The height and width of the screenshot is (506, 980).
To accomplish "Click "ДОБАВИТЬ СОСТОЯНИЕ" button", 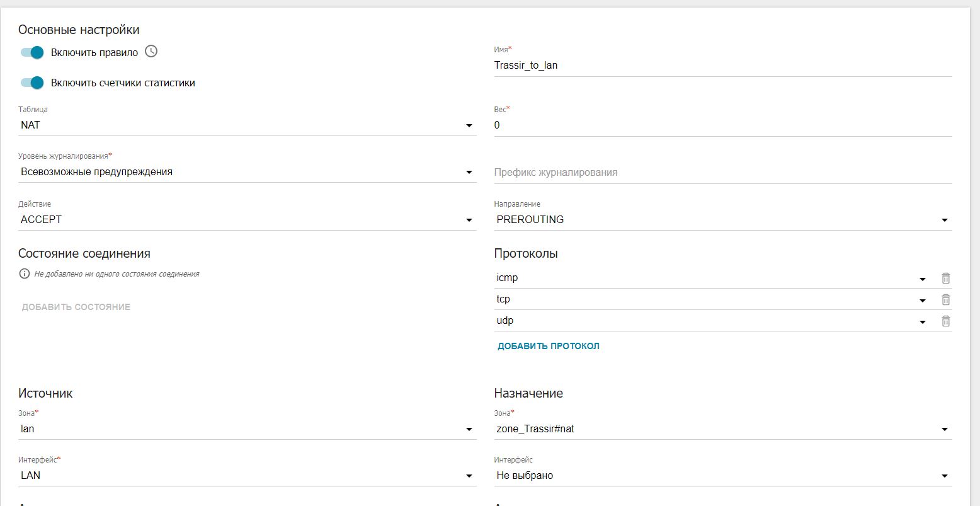I will 76,307.
